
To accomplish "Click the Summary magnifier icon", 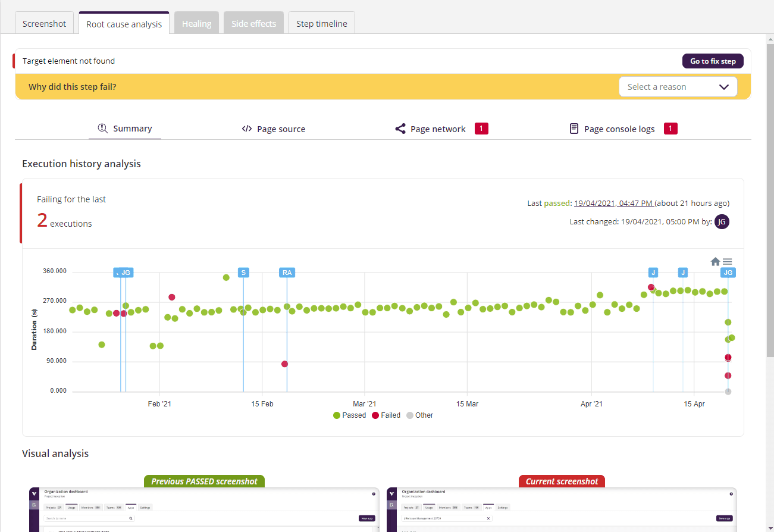I will 102,129.
